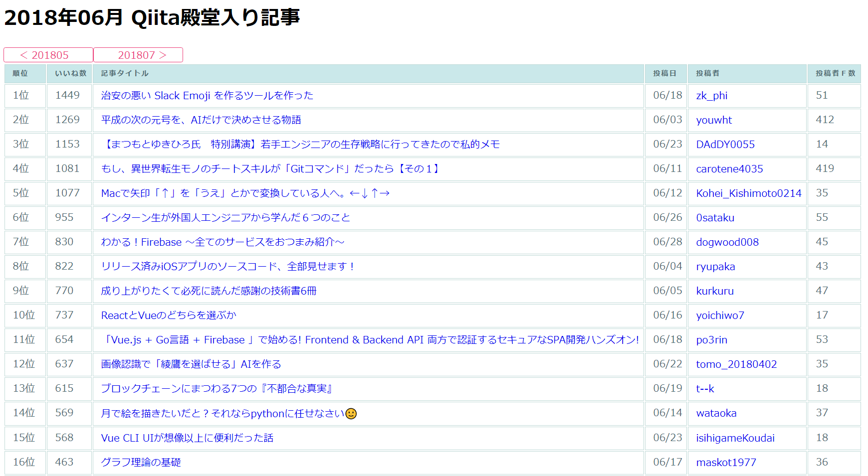Open the Vue.js Go Firebase SPA hands-on article

point(369,340)
